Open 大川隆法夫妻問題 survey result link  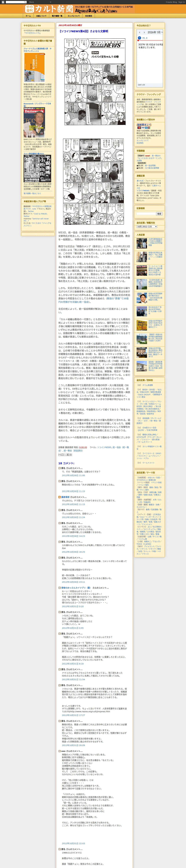pos(152,168)
